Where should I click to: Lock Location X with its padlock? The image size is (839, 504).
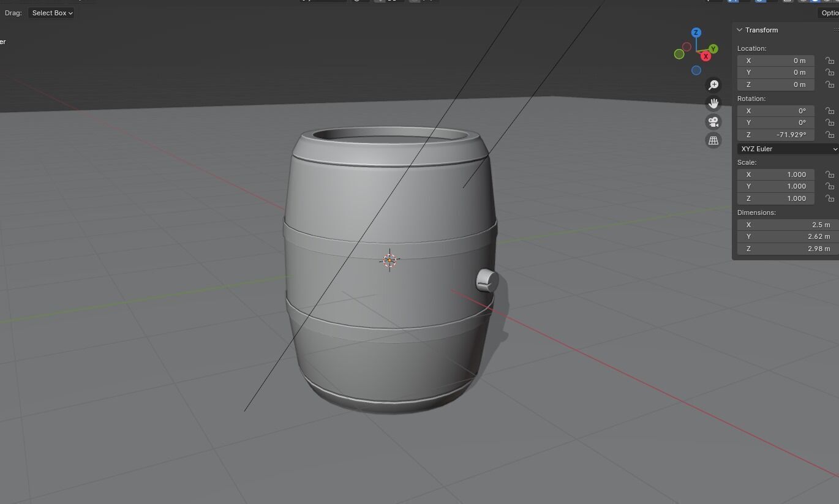pyautogui.click(x=829, y=61)
